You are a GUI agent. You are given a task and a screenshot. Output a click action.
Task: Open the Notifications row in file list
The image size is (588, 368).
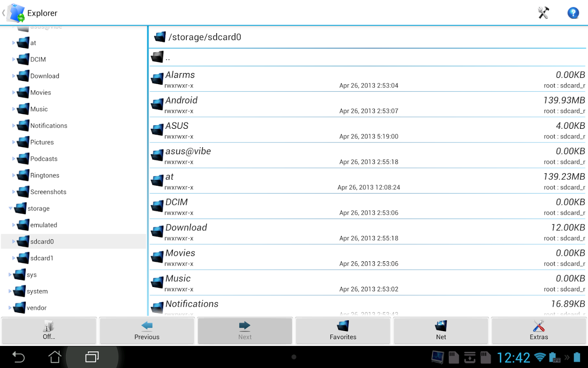[367, 306]
